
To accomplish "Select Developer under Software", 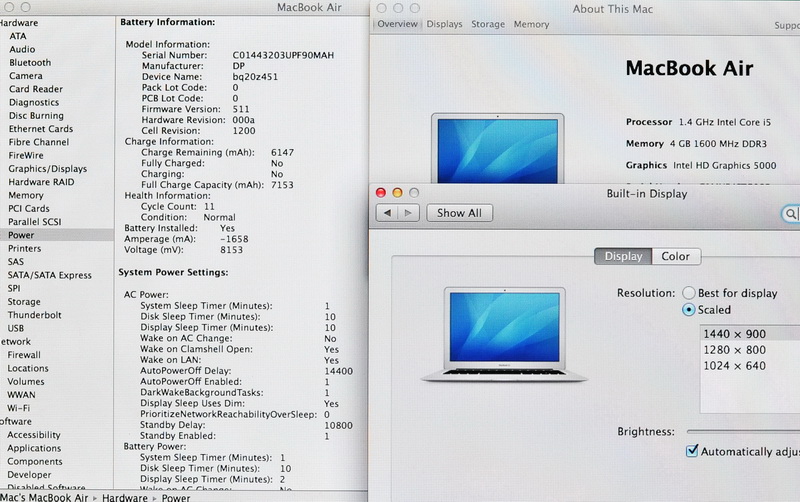I will (29, 474).
